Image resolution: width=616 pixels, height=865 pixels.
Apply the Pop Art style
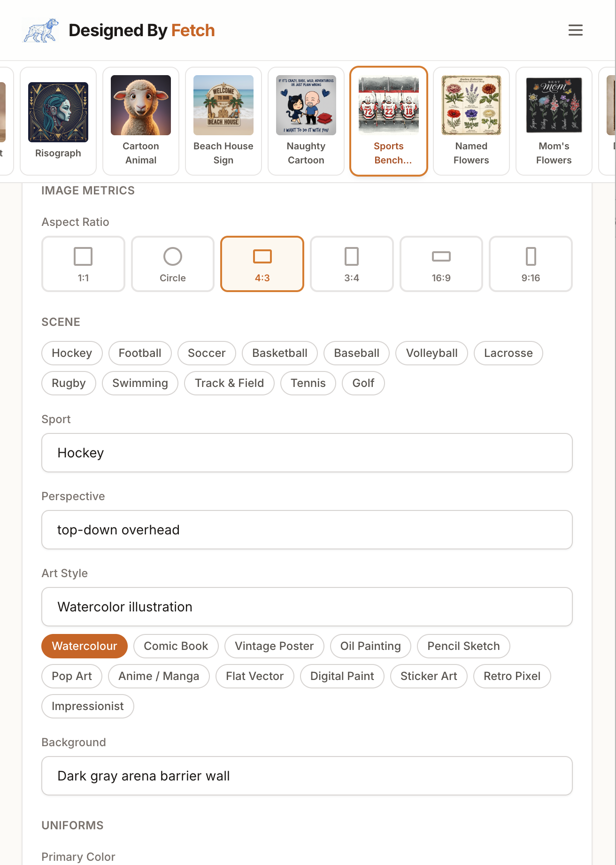pyautogui.click(x=72, y=676)
